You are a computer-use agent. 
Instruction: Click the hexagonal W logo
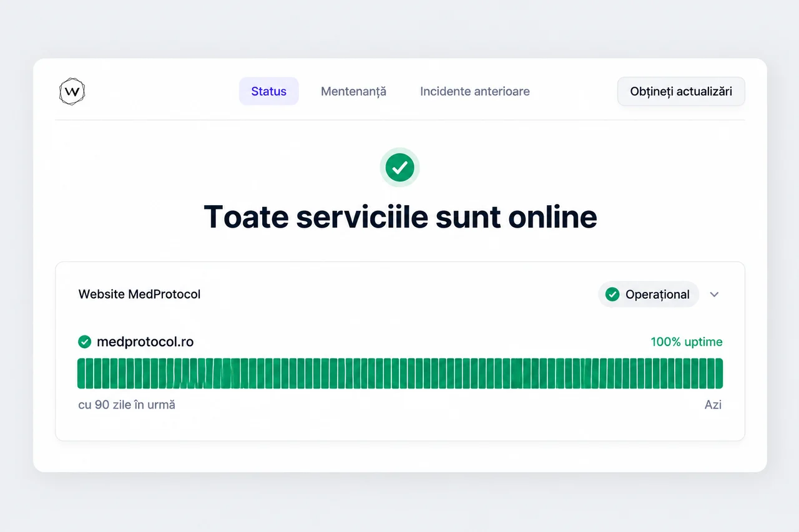click(x=72, y=92)
